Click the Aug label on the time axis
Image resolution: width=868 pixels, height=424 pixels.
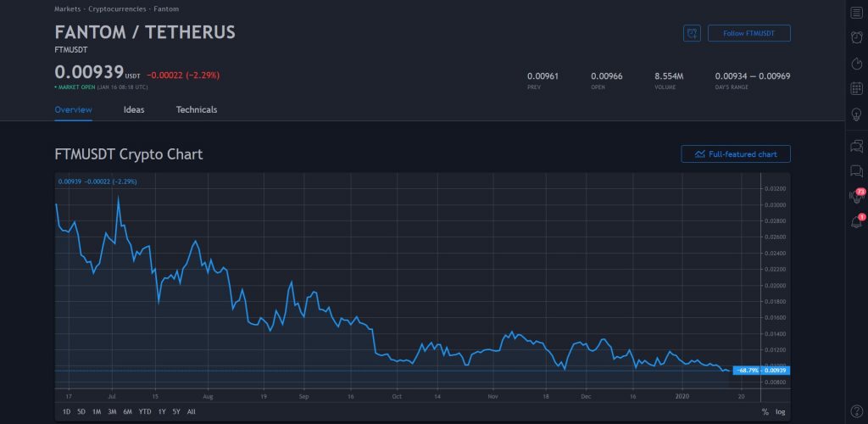[209, 396]
